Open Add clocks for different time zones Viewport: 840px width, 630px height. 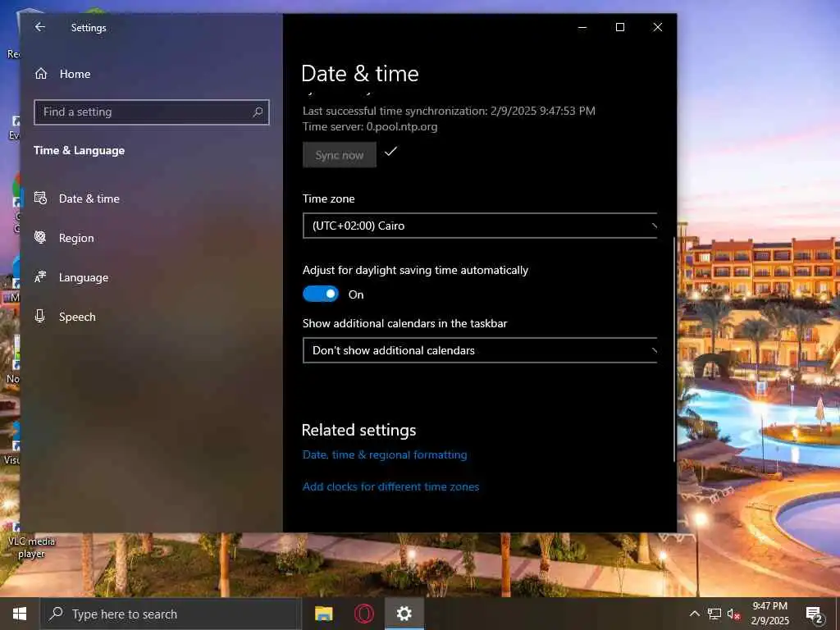click(x=390, y=487)
